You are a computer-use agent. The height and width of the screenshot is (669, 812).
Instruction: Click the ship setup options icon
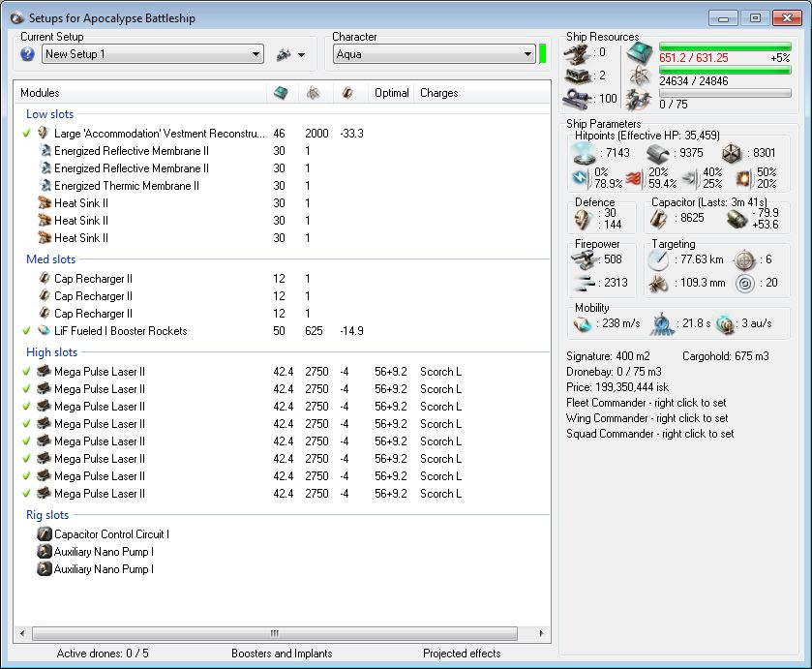click(284, 54)
